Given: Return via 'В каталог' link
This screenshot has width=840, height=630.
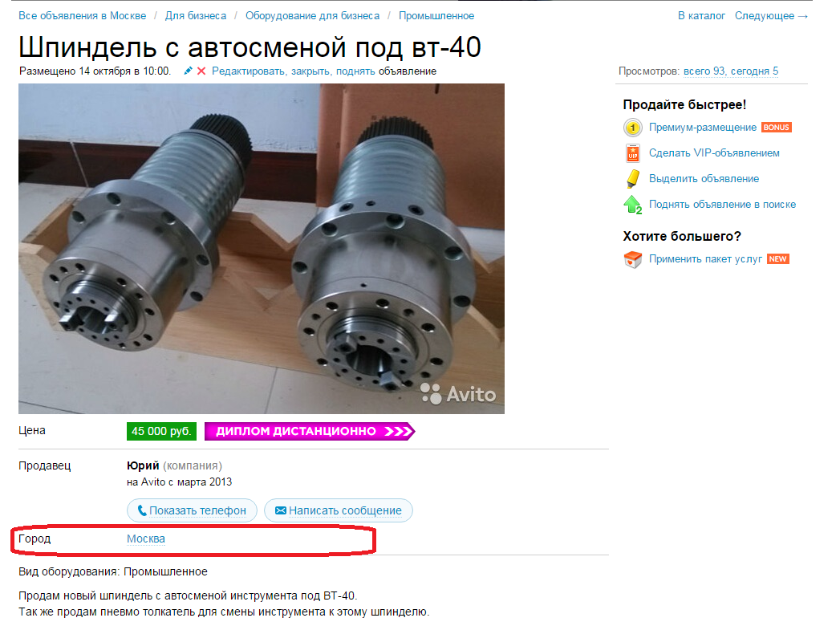Looking at the screenshot, I should click(x=701, y=15).
